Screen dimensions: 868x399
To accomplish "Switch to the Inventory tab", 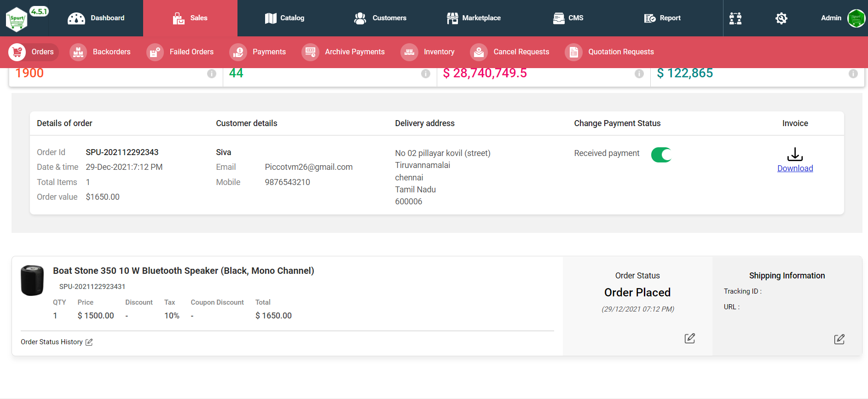I will pos(428,52).
